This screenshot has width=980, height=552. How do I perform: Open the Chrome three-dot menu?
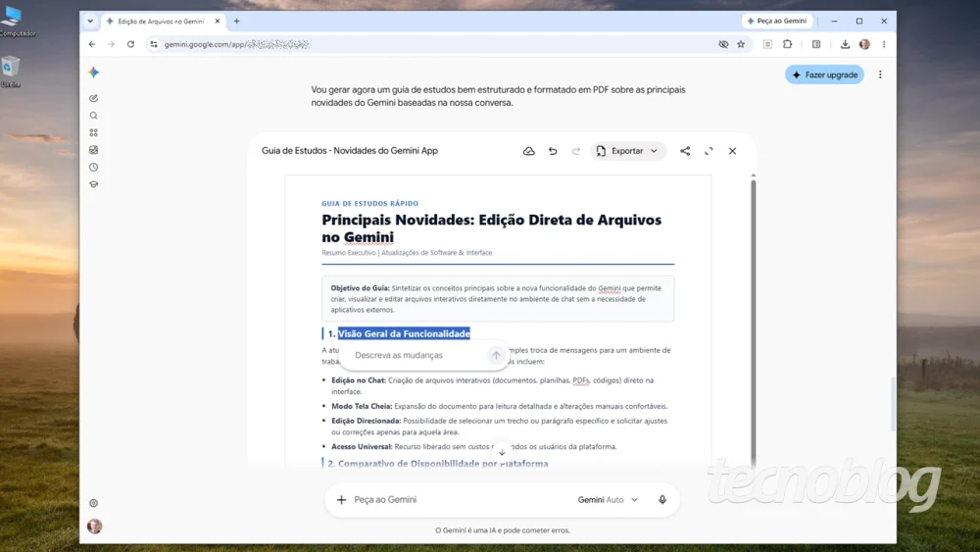[884, 44]
